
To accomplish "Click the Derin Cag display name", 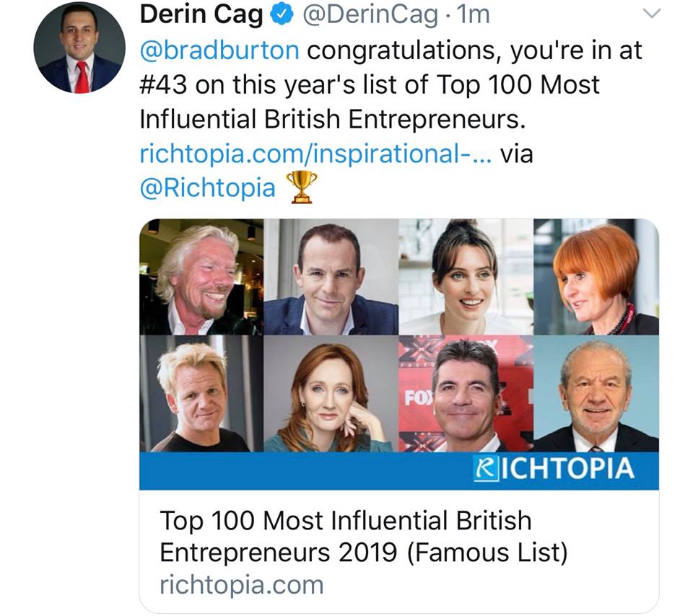I will [201, 15].
